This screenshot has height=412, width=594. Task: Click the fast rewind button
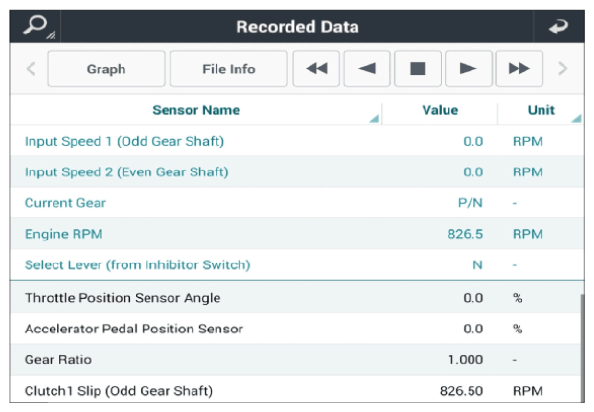(316, 69)
